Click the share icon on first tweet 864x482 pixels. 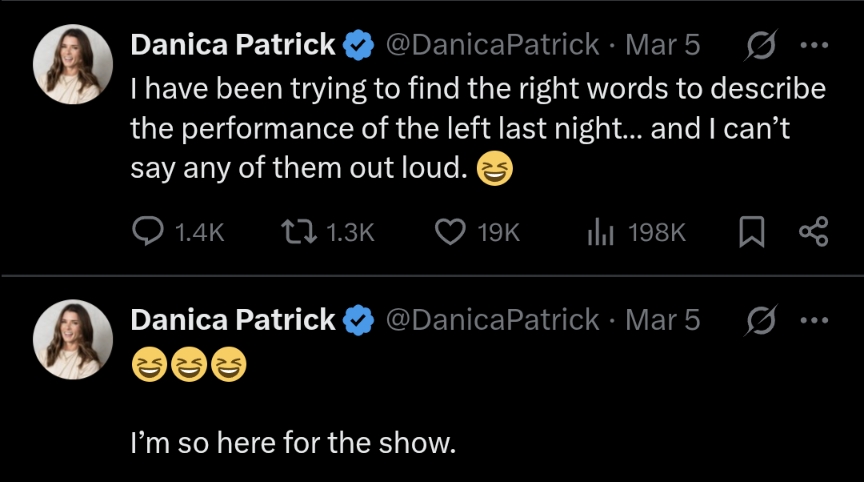point(814,232)
